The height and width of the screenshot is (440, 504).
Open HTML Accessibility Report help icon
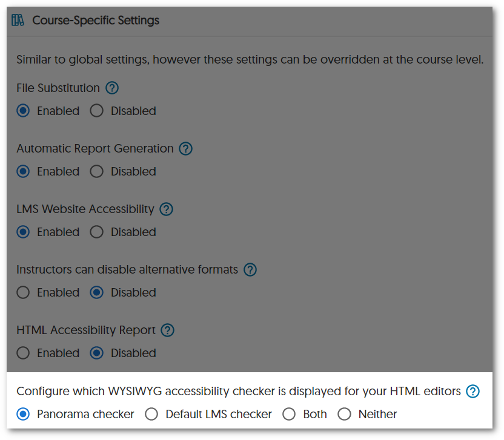[x=168, y=330]
